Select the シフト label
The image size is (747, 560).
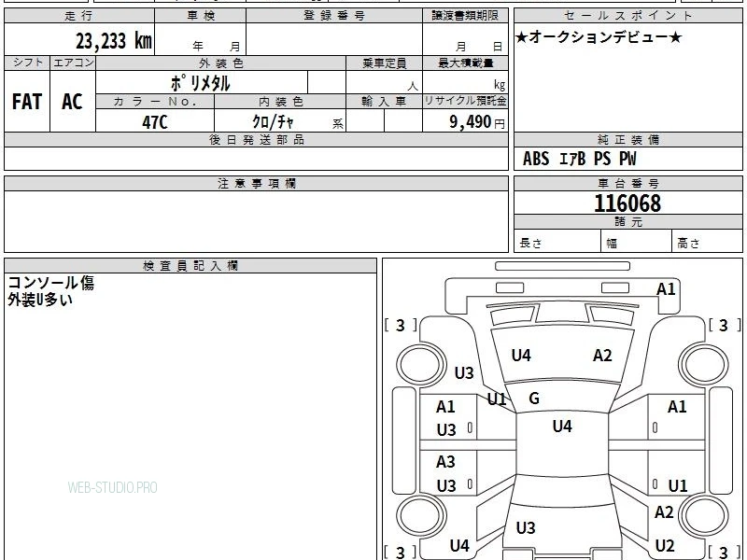(x=27, y=63)
